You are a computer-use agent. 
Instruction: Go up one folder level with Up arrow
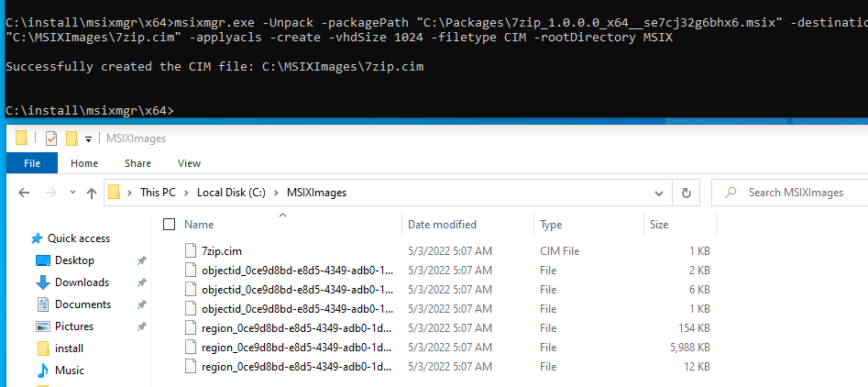tap(92, 193)
